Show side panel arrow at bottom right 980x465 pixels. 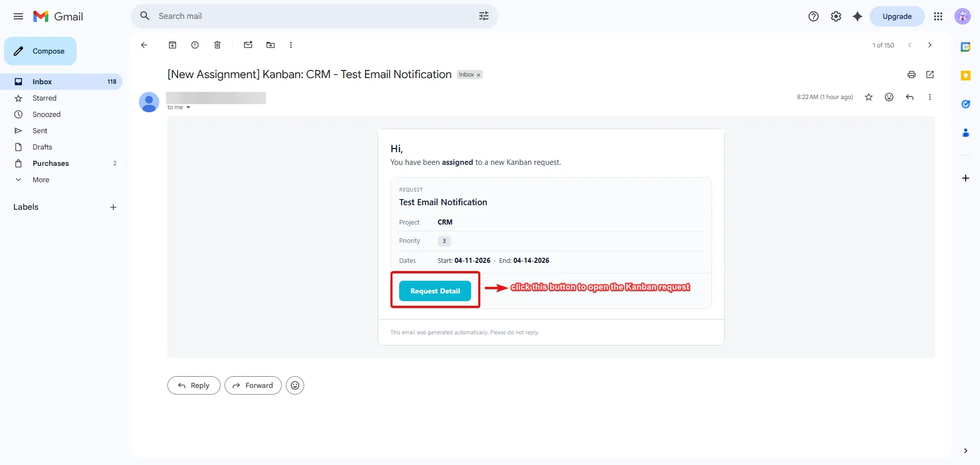(965, 451)
